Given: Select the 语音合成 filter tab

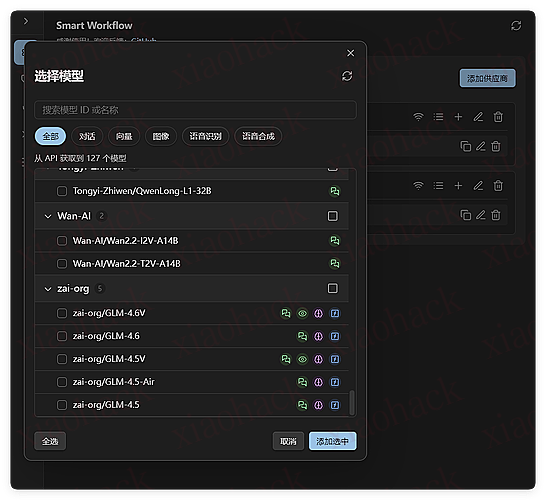Looking at the screenshot, I should click(x=258, y=136).
